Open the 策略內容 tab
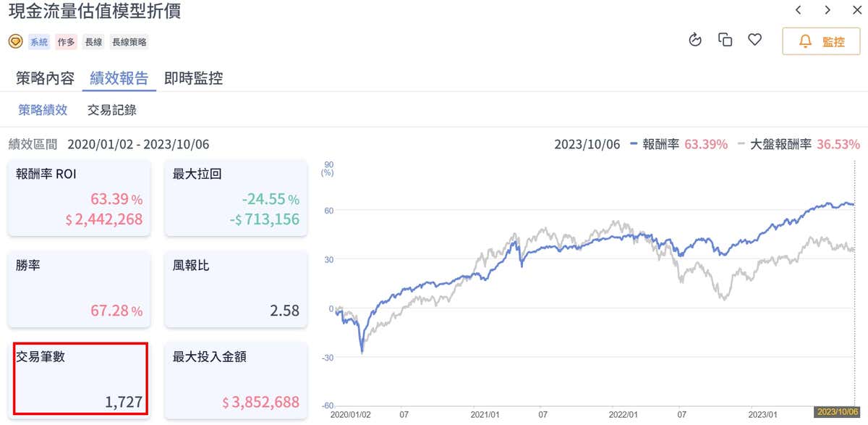Viewport: 868px width, 425px height. (45, 79)
